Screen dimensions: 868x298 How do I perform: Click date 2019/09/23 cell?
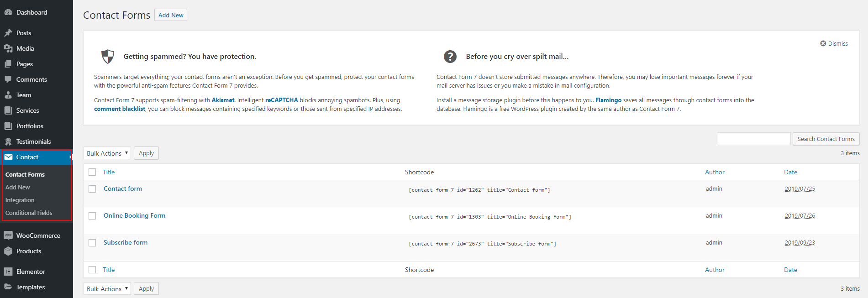pos(800,243)
